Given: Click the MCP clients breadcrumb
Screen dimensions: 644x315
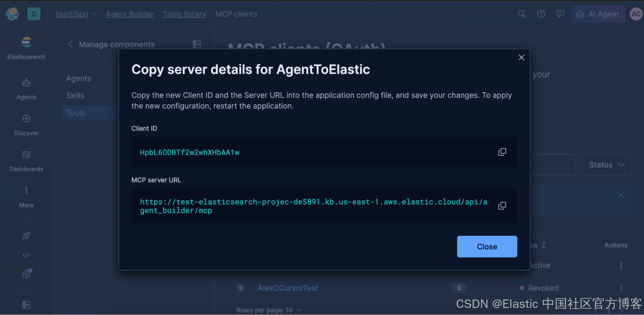Looking at the screenshot, I should coord(236,14).
